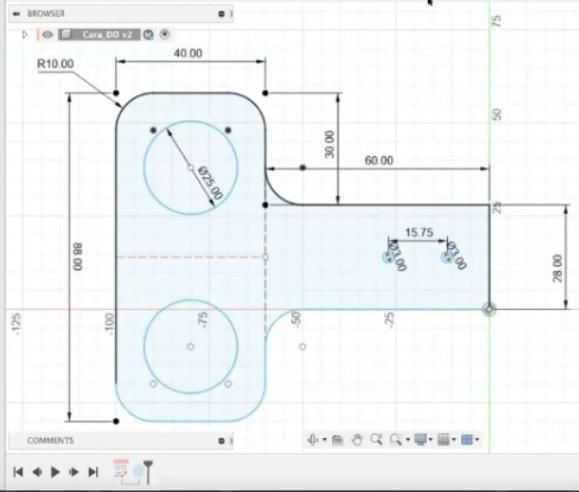Open the Viewports dropdown arrow
The image size is (579, 492).
(x=477, y=440)
